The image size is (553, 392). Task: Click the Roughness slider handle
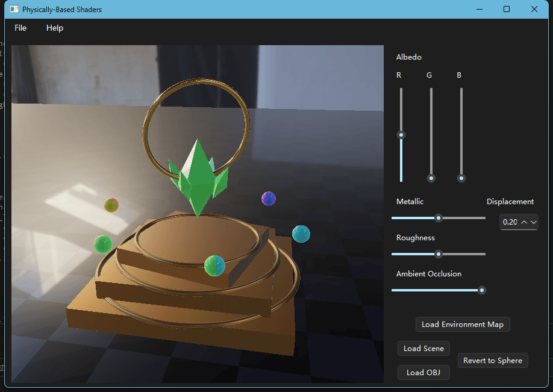pos(439,254)
